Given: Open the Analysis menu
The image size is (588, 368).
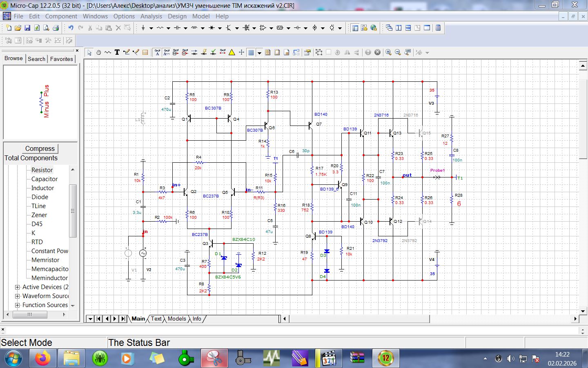Looking at the screenshot, I should click(151, 16).
